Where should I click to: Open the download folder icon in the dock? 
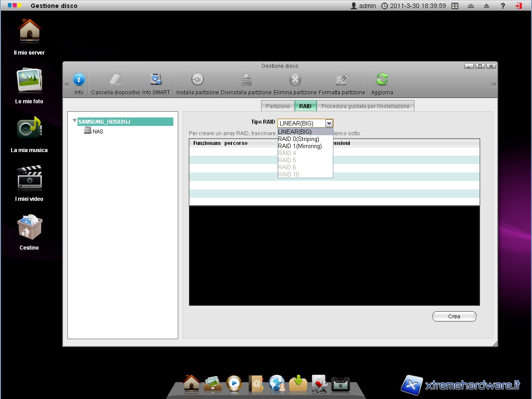tap(298, 383)
